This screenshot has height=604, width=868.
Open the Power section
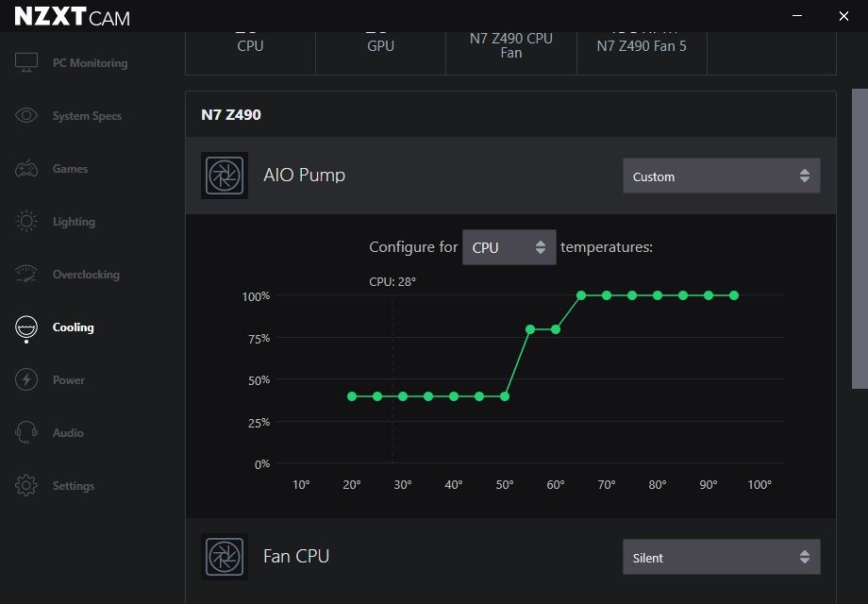[69, 379]
